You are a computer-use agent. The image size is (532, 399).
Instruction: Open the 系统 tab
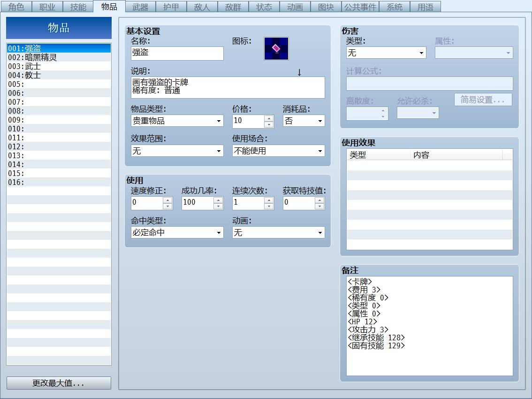pyautogui.click(x=394, y=7)
